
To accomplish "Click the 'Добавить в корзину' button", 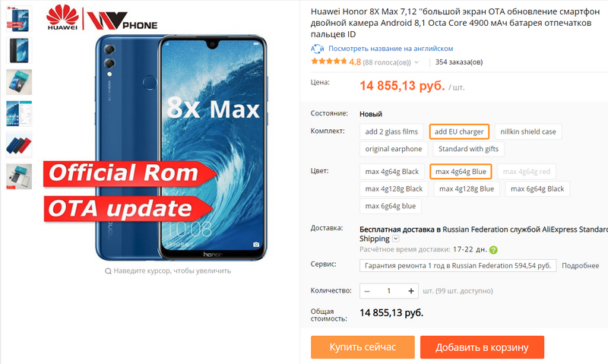I will click(482, 347).
